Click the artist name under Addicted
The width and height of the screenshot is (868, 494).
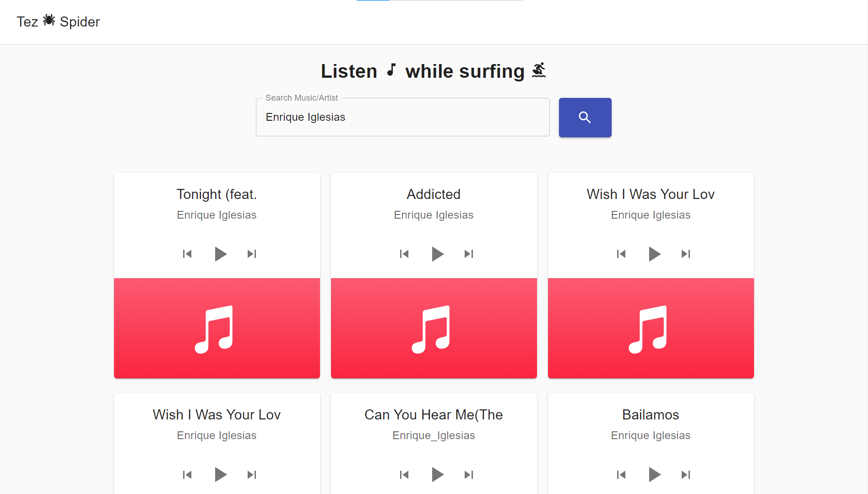tap(434, 215)
